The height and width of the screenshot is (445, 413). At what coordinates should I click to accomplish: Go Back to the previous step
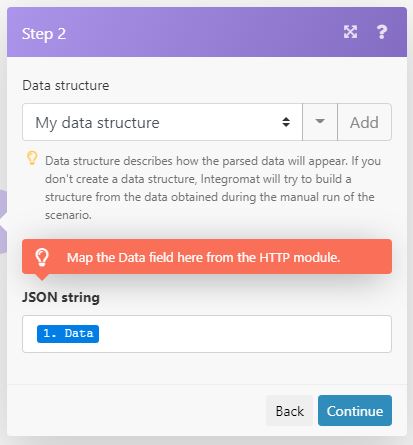290,411
